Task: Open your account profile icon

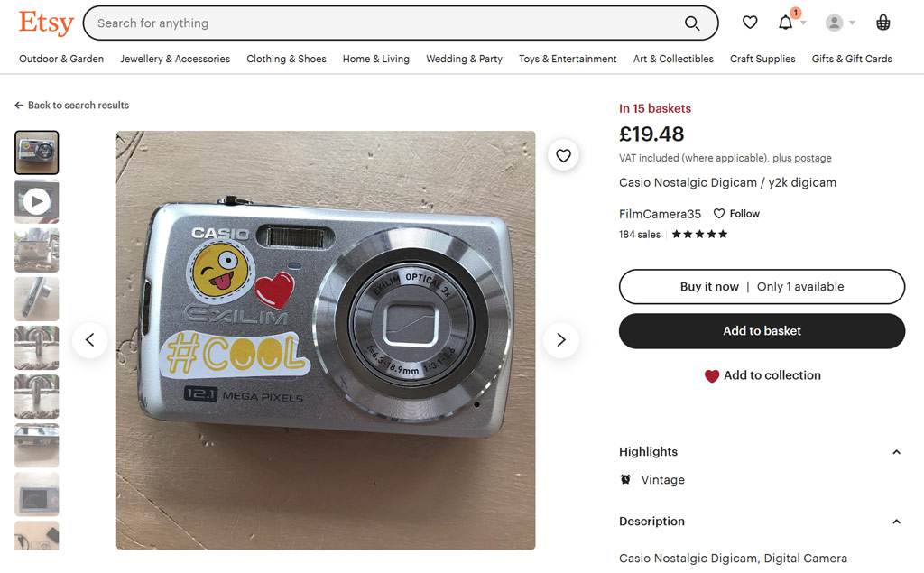Action: [x=834, y=23]
